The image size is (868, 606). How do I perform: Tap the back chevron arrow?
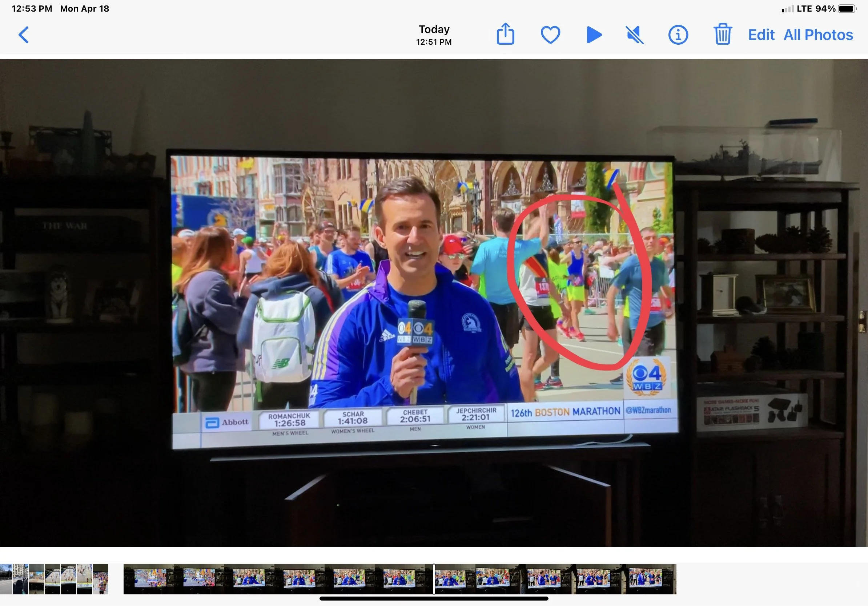[x=24, y=35]
